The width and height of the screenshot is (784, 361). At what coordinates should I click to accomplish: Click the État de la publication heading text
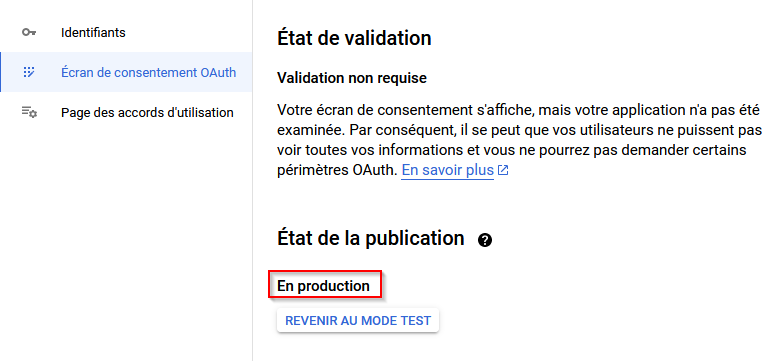tap(370, 238)
